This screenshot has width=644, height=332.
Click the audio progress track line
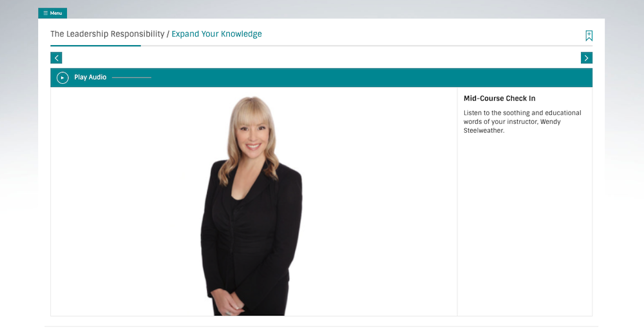click(131, 77)
